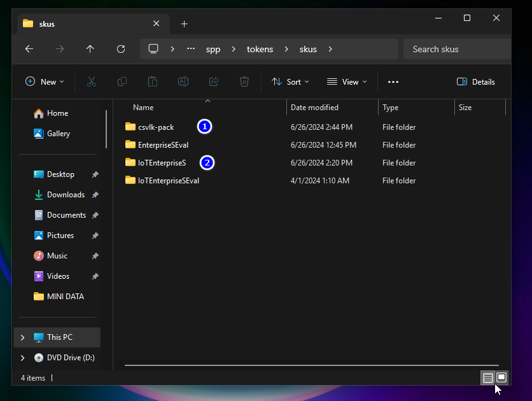
Task: Click chevron between tokens and skus
Action: pos(286,49)
